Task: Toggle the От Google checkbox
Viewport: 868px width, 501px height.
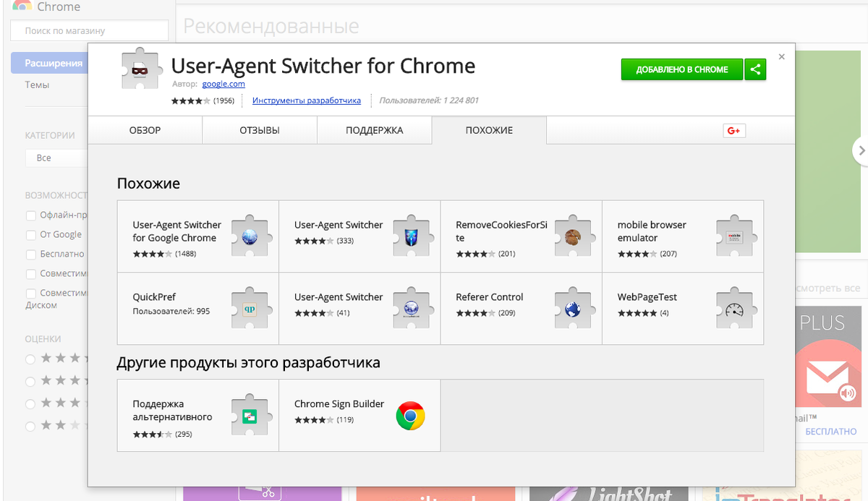Action: [31, 235]
